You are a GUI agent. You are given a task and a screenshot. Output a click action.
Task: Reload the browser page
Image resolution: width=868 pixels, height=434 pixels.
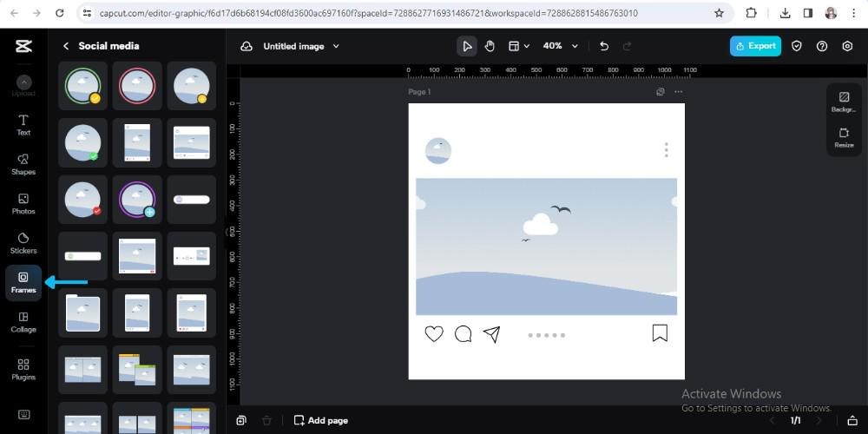click(60, 13)
